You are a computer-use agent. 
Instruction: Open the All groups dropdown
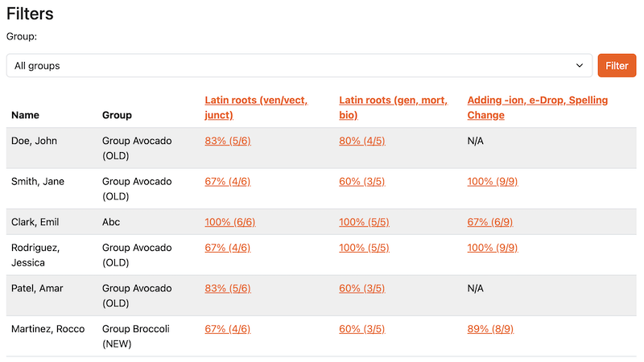click(x=298, y=66)
